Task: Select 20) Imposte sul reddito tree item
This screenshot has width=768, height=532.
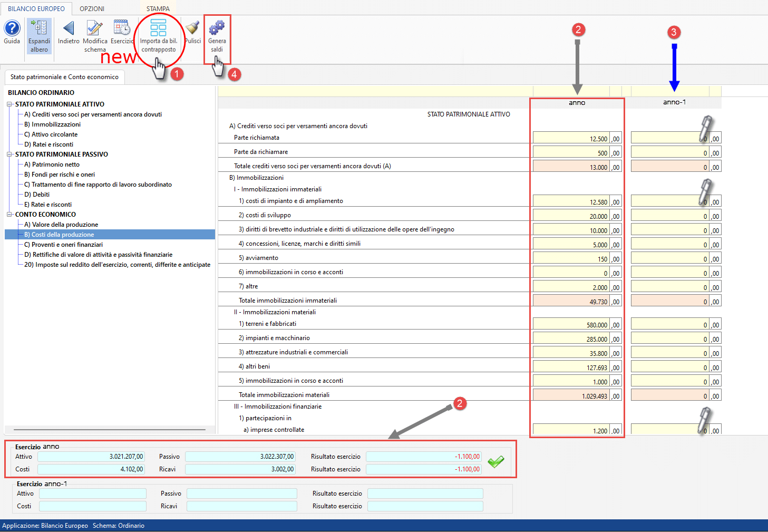Action: click(117, 265)
